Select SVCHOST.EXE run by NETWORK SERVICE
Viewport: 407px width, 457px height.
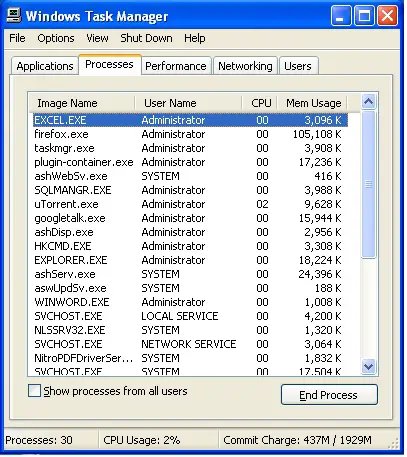click(x=190, y=344)
